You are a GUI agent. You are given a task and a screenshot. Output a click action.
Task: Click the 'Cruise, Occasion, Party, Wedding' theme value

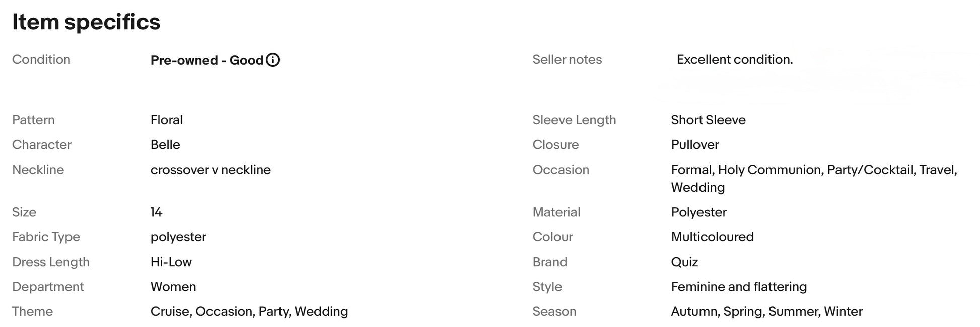(x=249, y=311)
